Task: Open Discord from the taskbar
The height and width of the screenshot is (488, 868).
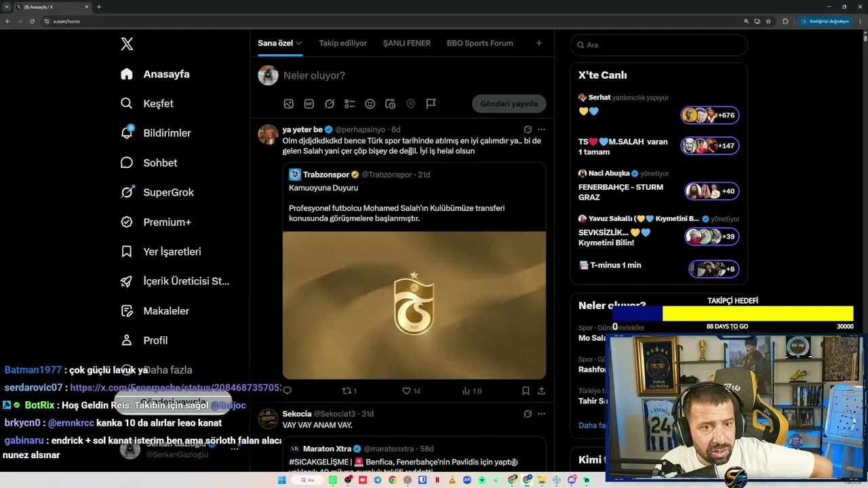Action: pyautogui.click(x=572, y=480)
